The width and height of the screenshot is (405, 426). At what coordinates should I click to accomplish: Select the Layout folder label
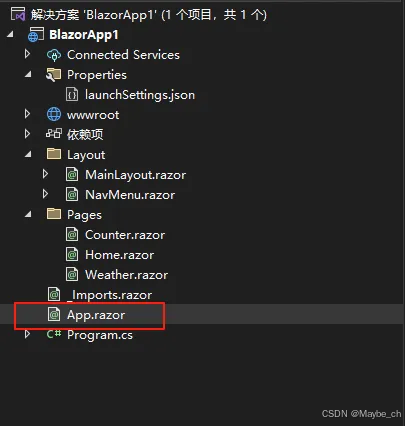(86, 155)
